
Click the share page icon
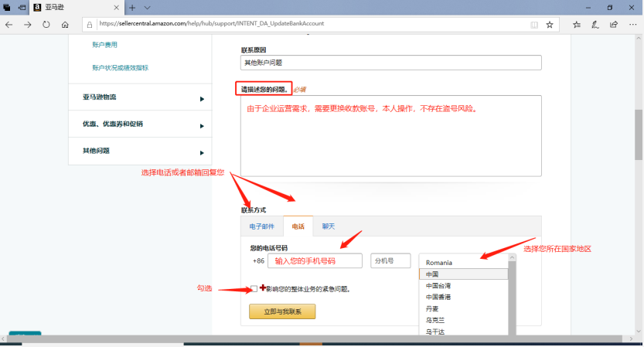[614, 24]
